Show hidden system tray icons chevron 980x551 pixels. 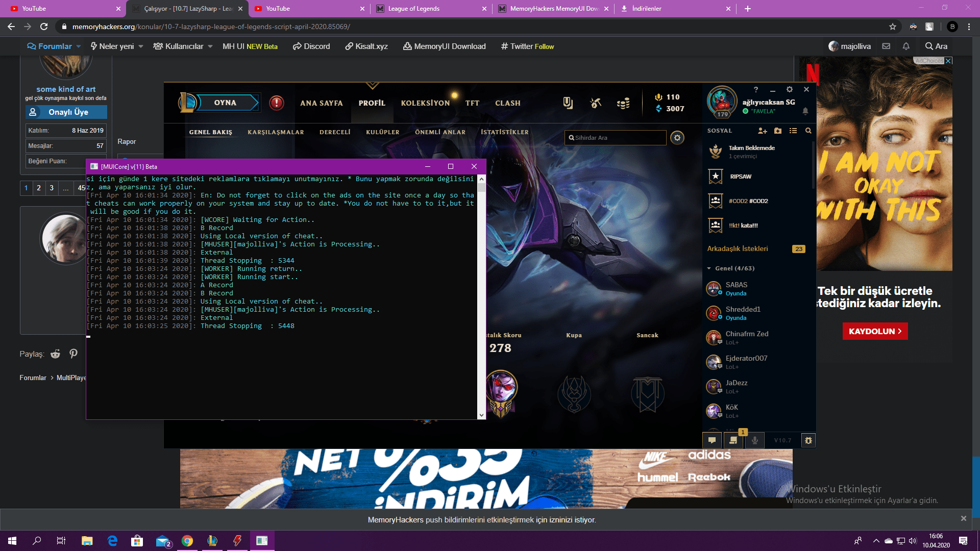[876, 541]
